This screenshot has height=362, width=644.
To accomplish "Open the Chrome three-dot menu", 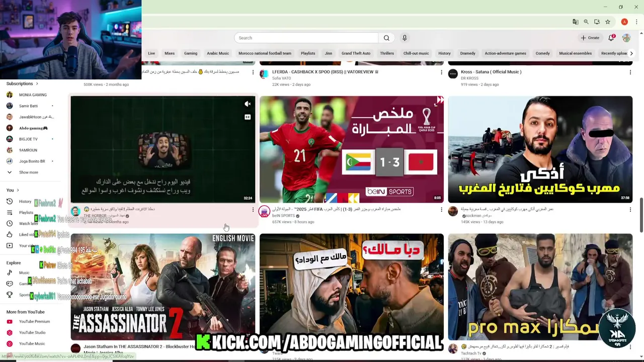I will click(637, 22).
